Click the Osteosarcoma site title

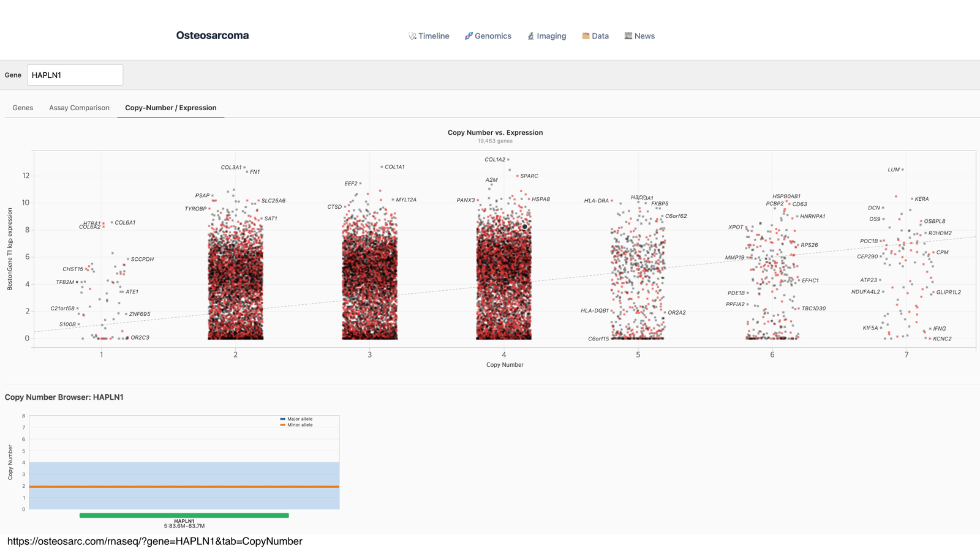213,36
